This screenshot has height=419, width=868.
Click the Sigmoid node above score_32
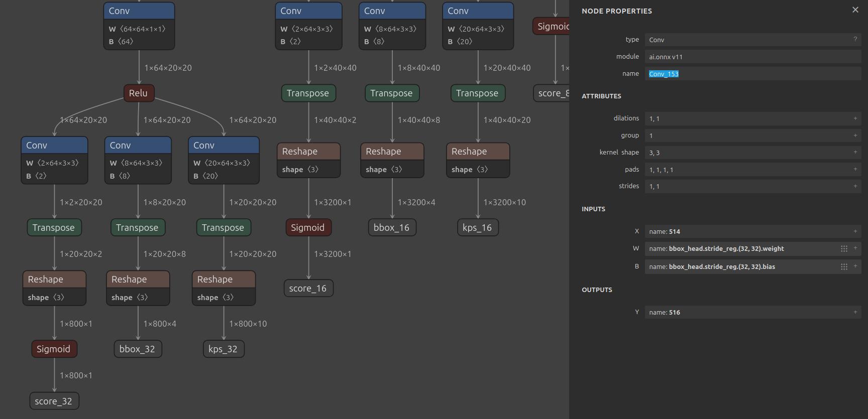click(54, 349)
